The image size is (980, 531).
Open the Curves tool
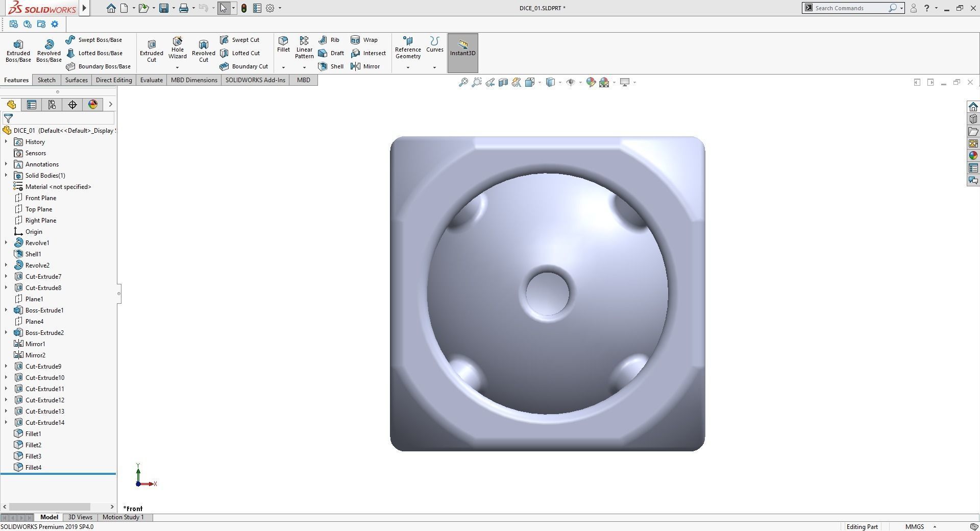click(435, 44)
